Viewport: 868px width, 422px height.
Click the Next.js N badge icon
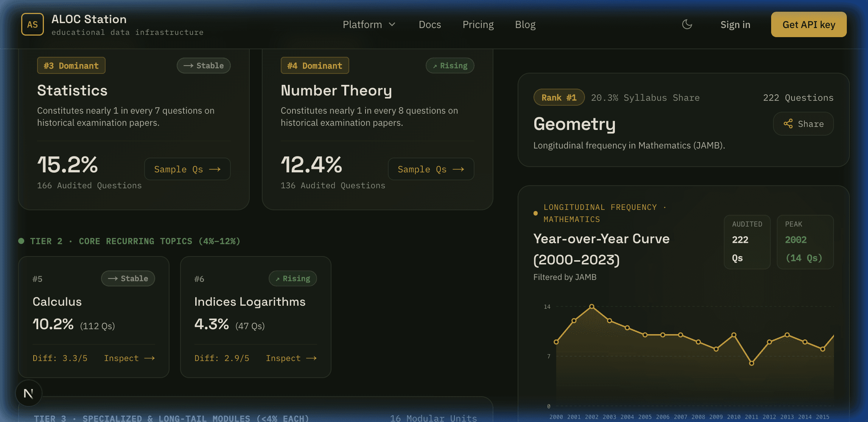coord(29,393)
